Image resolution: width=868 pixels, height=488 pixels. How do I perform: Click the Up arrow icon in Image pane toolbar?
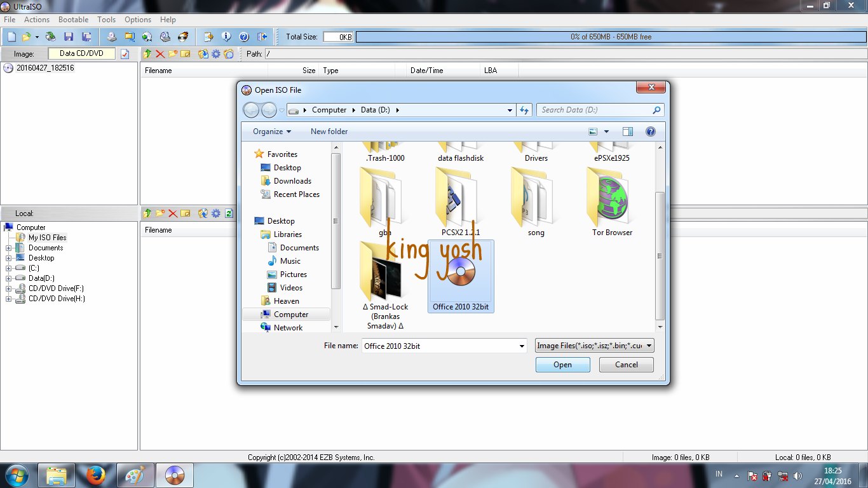click(147, 54)
